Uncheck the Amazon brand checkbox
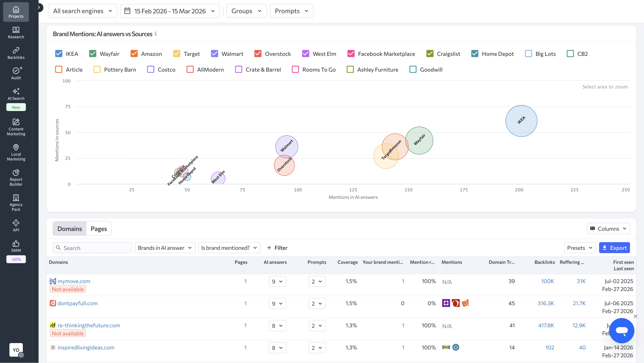The width and height of the screenshot is (644, 363). click(134, 54)
